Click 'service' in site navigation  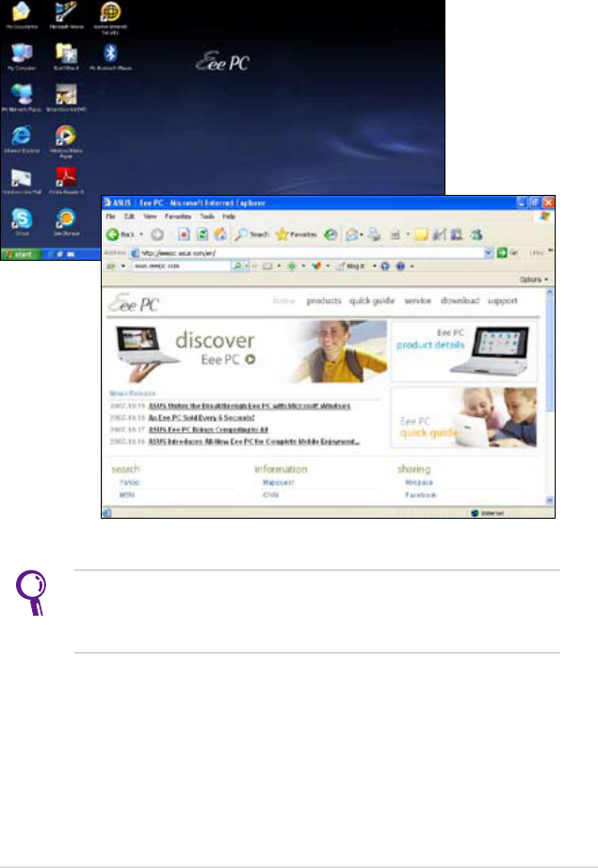coord(417,300)
